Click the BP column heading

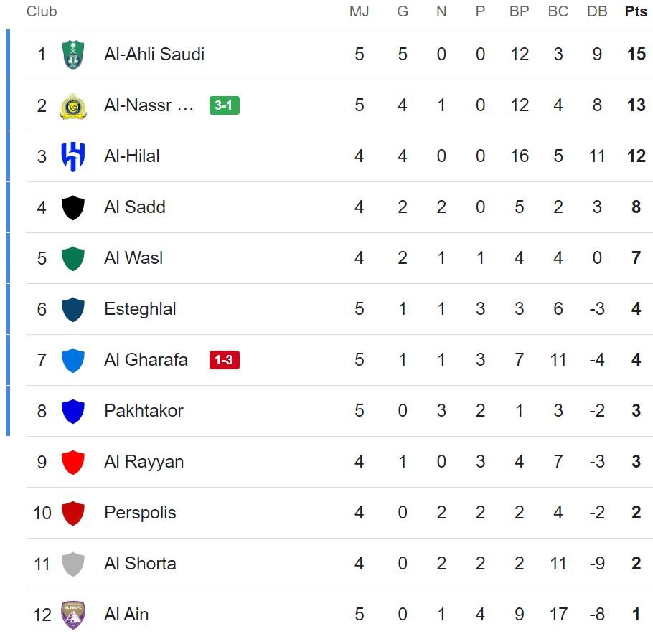point(519,11)
